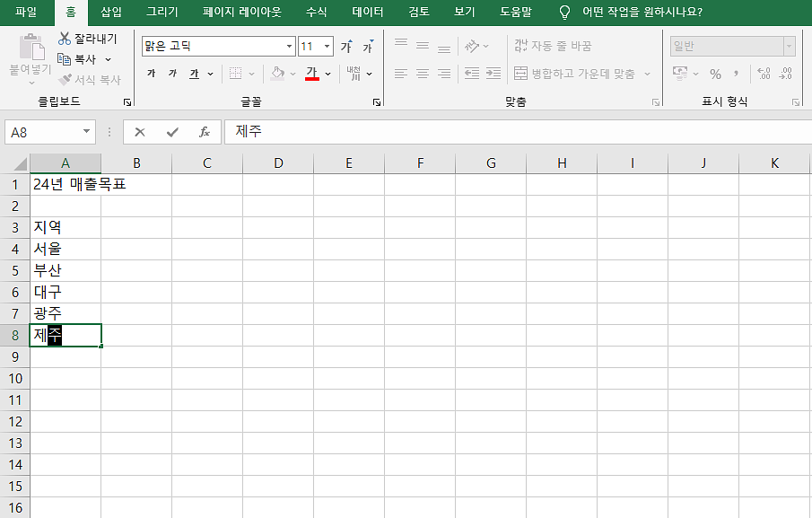The height and width of the screenshot is (518, 812).
Task: Increase indent icon
Action: (x=493, y=74)
